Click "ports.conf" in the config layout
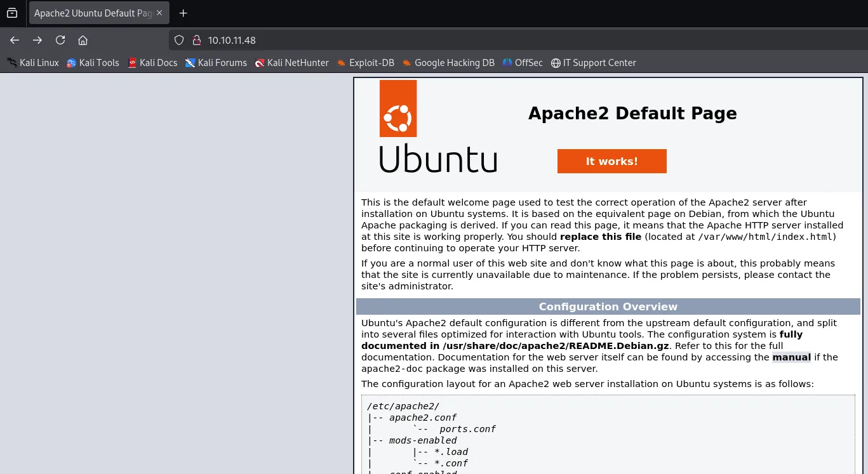 [467, 429]
